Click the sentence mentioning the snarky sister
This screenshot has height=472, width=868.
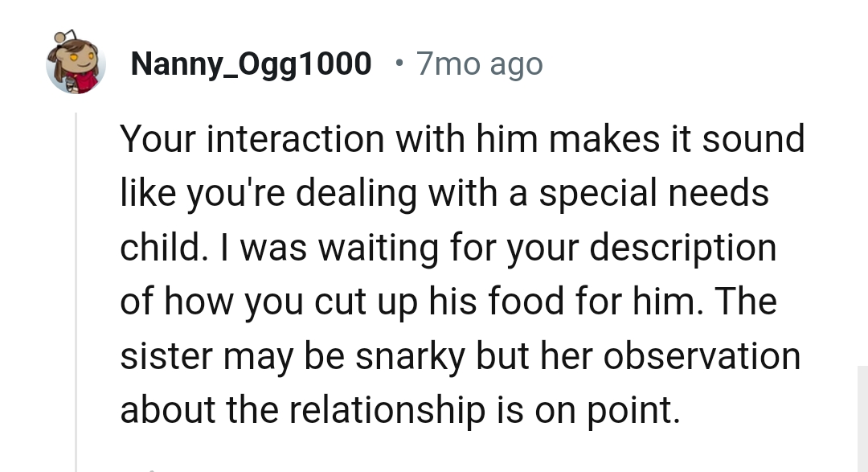point(461,355)
